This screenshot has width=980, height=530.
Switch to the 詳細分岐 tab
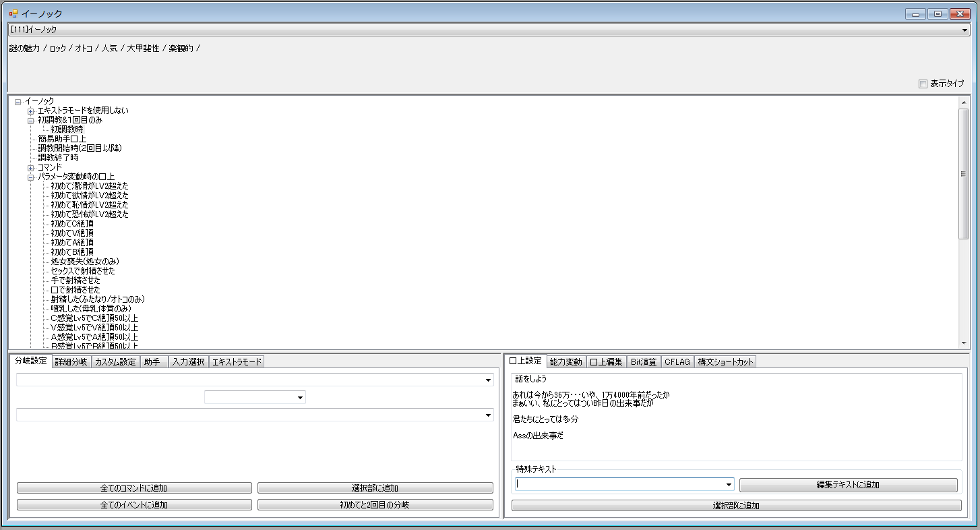pyautogui.click(x=71, y=362)
